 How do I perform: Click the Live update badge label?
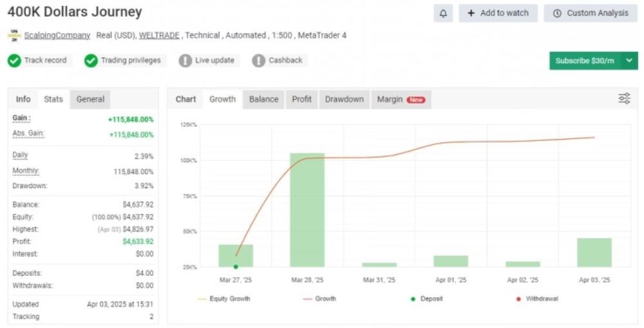point(215,61)
